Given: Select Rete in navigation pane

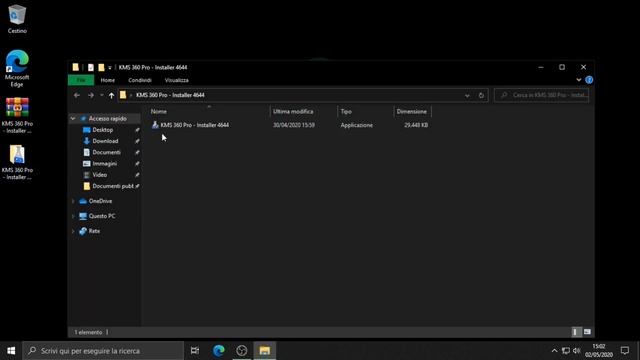Looking at the screenshot, I should 94,231.
